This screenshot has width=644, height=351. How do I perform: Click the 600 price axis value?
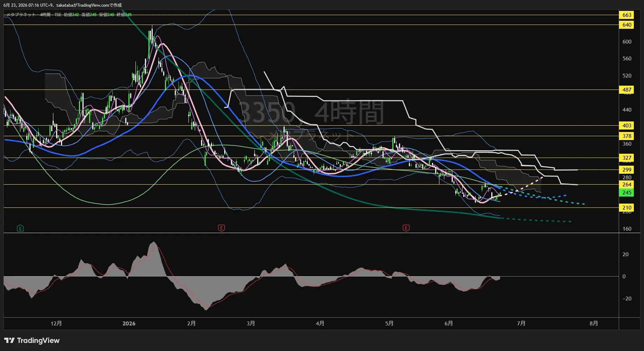coord(627,41)
